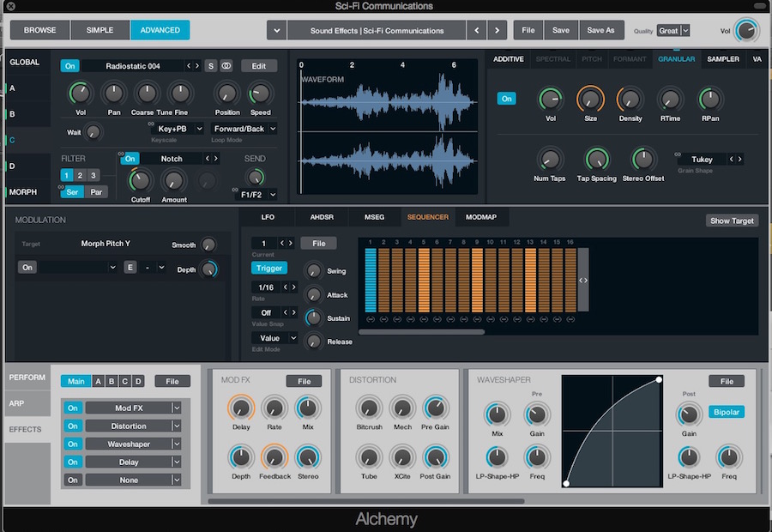Click the sequencer horizontal scrollbar

point(422,332)
